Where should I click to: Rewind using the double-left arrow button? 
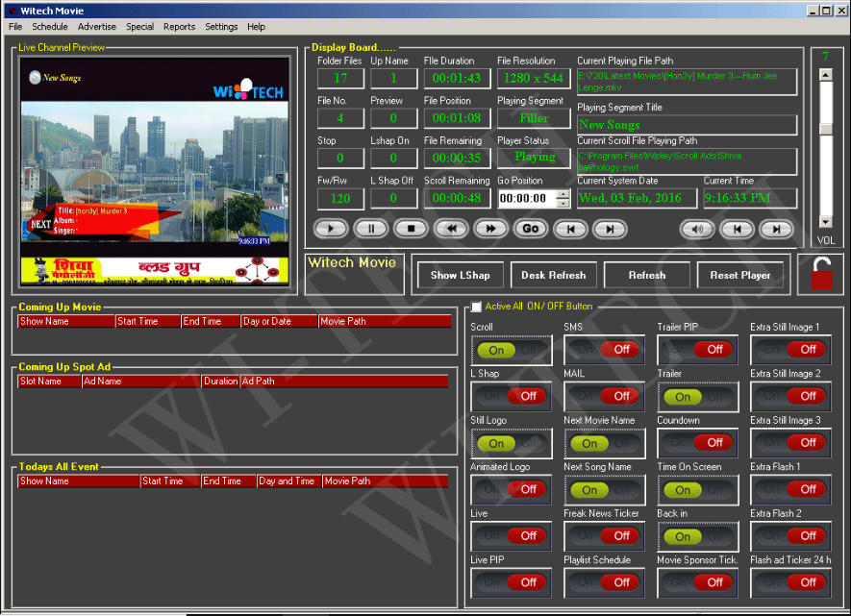point(451,229)
